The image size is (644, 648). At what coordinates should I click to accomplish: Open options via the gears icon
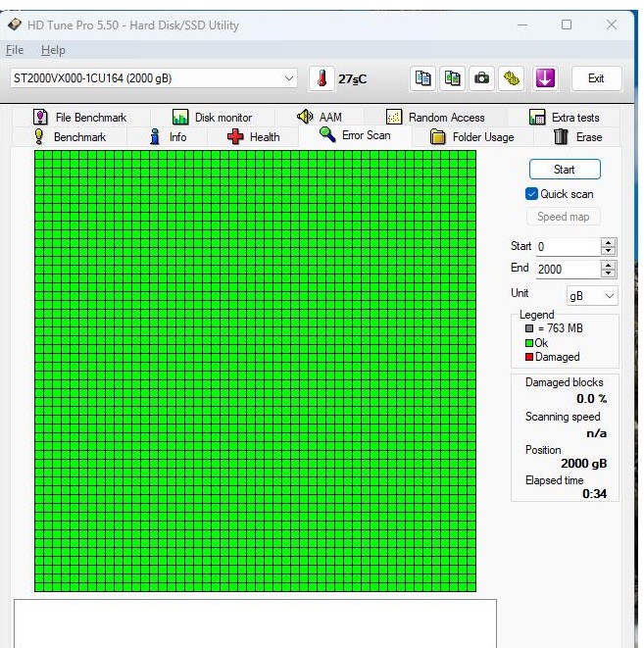coord(511,78)
